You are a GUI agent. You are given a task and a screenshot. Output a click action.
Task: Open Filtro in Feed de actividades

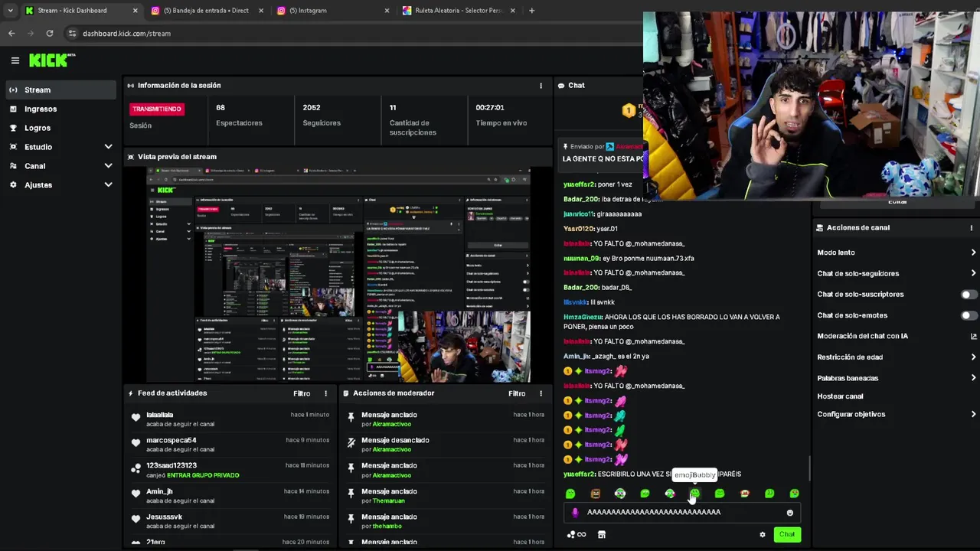302,393
